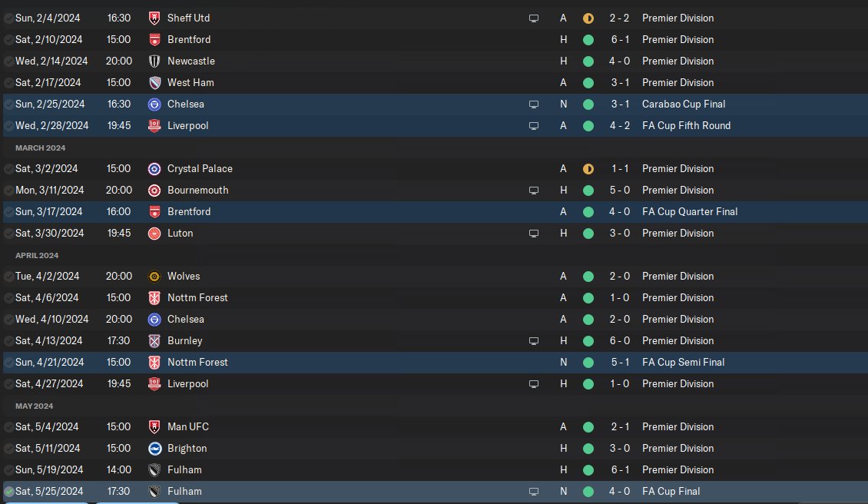Click the Crystal Palace club badge
Image resolution: width=868 pixels, height=504 pixels.
154,168
